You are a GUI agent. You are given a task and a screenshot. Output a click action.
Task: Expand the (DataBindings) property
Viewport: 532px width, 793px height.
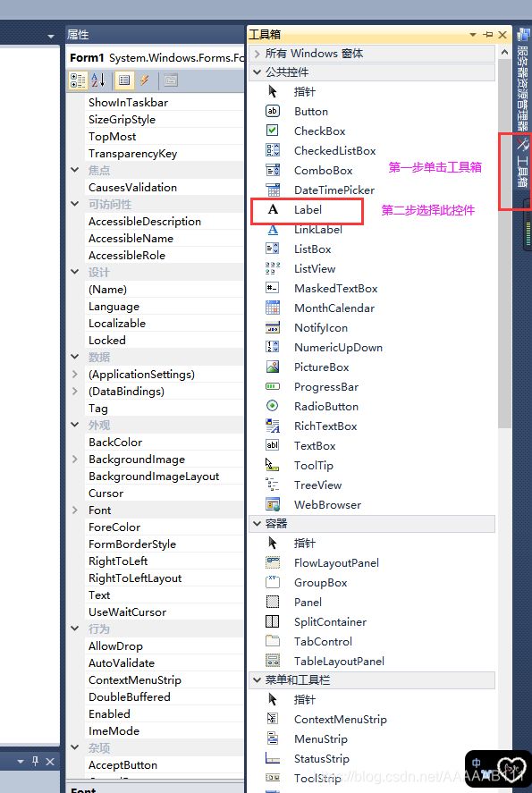[x=75, y=391]
